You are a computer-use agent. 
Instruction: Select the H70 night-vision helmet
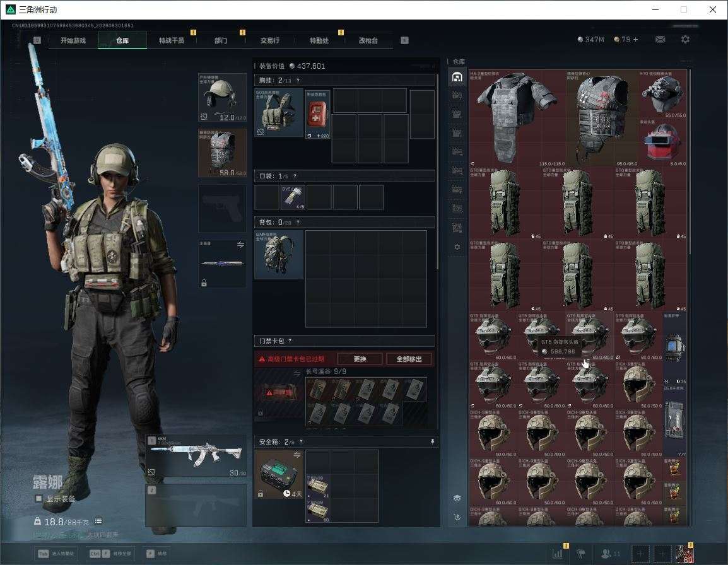[x=662, y=94]
